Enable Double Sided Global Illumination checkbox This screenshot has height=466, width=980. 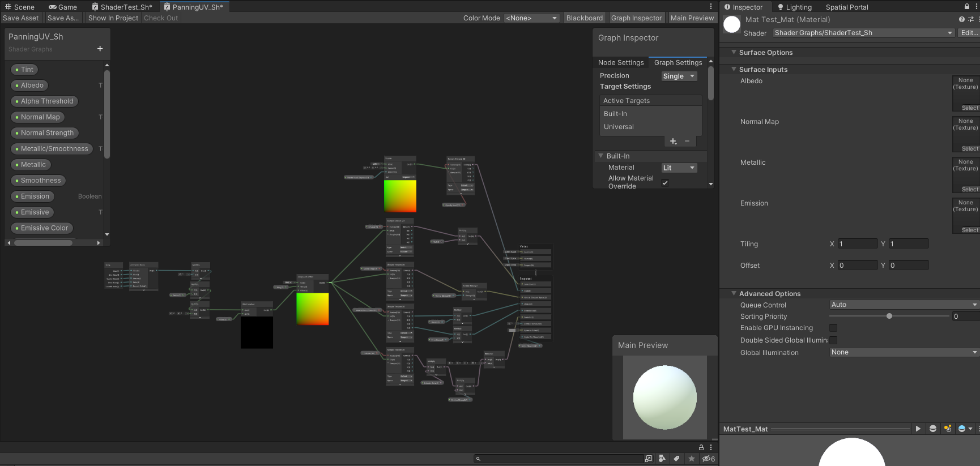pyautogui.click(x=833, y=340)
